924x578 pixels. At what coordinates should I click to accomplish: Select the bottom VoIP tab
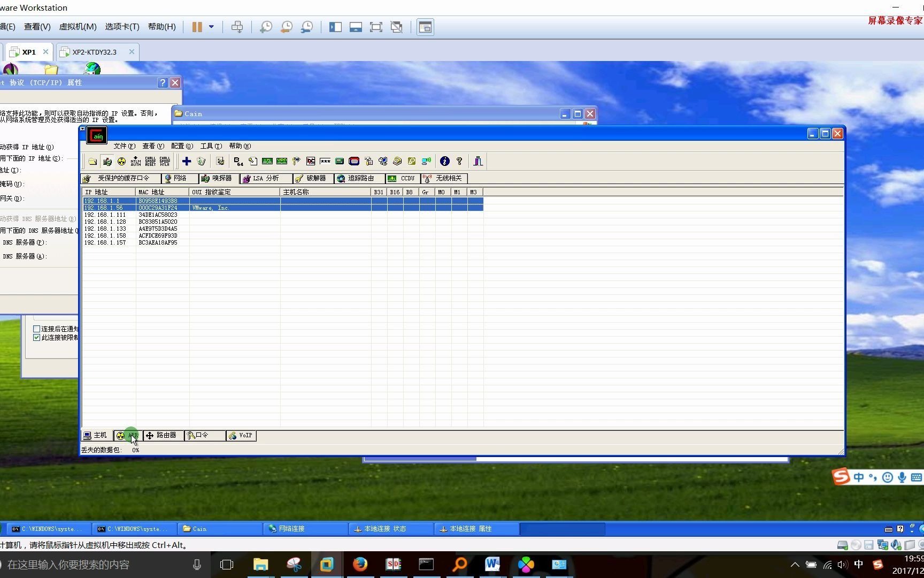[241, 436]
